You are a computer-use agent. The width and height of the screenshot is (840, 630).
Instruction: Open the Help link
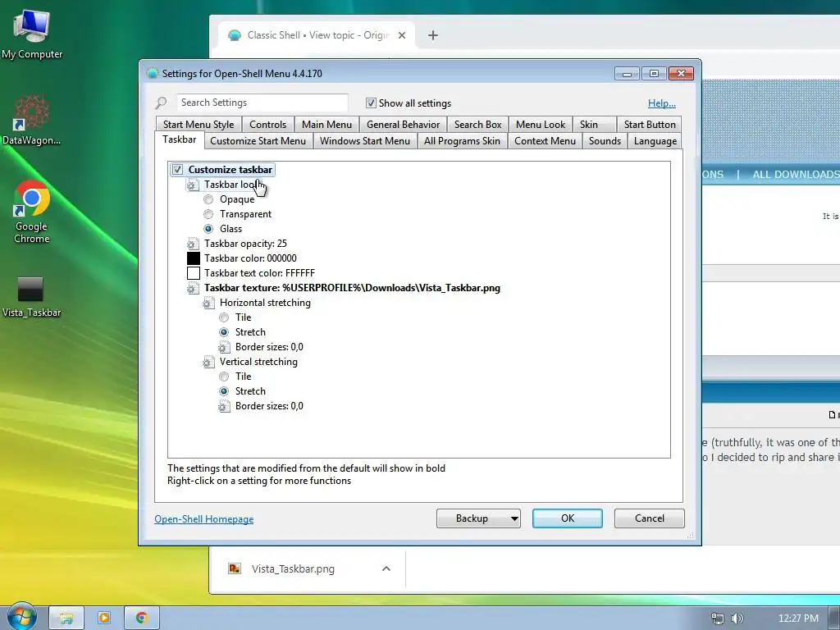[662, 103]
